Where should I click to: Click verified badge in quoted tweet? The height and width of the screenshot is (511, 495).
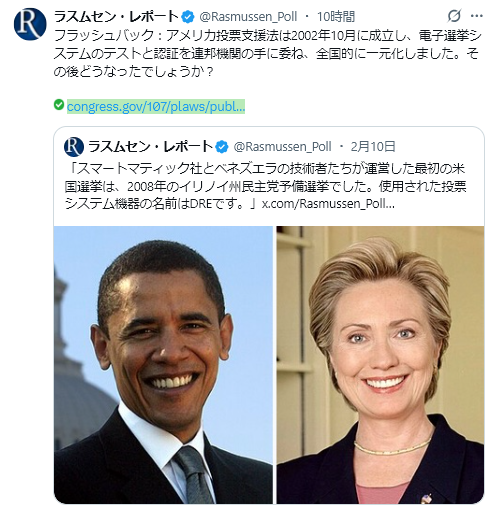[x=222, y=147]
